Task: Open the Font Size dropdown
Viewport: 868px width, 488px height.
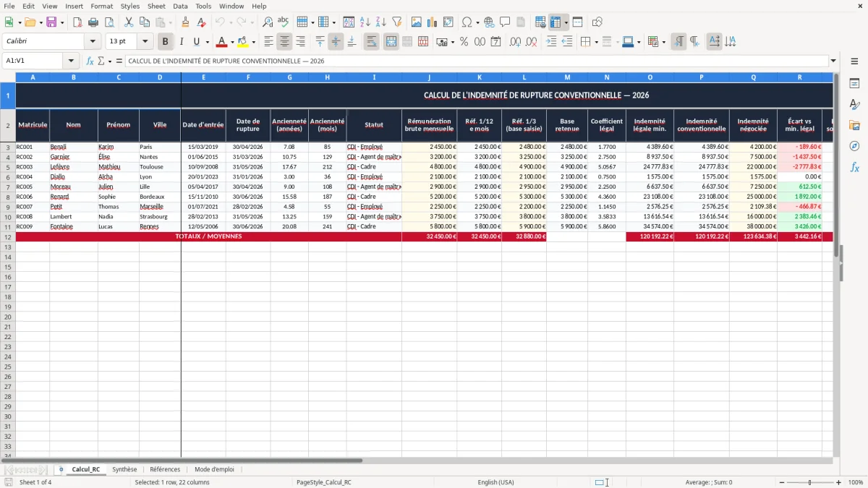Action: click(x=145, y=42)
